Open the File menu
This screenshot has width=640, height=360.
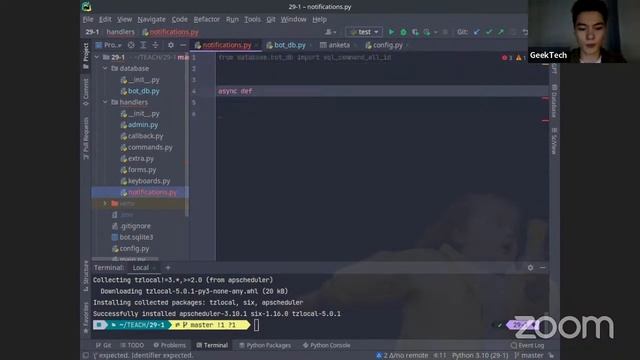pos(88,19)
